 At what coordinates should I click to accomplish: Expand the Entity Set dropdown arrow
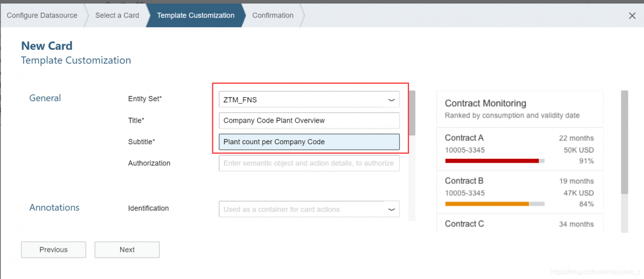coord(391,100)
